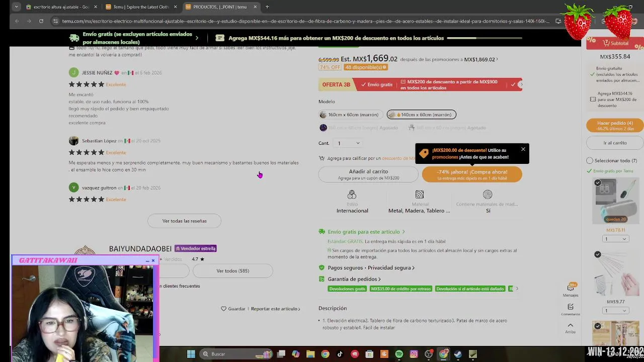Click the Temu URL address bar
Viewport: 644px width, 362px height.
pyautogui.click(x=306, y=21)
